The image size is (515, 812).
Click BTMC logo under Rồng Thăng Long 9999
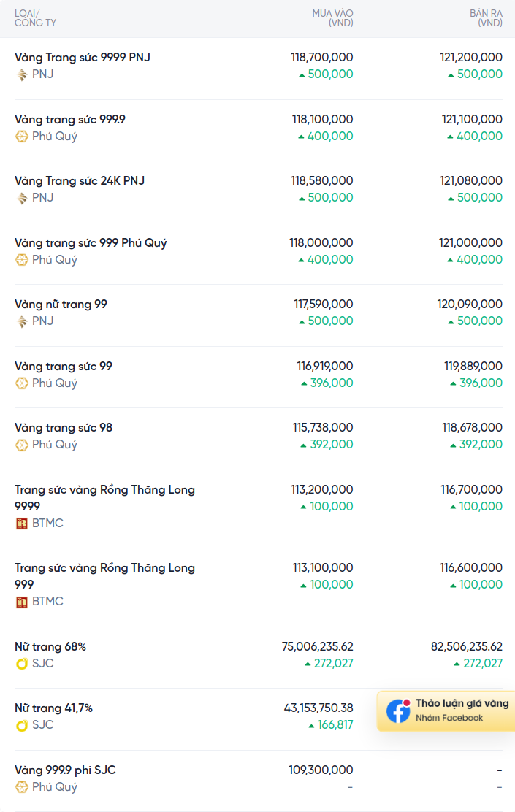(x=22, y=524)
